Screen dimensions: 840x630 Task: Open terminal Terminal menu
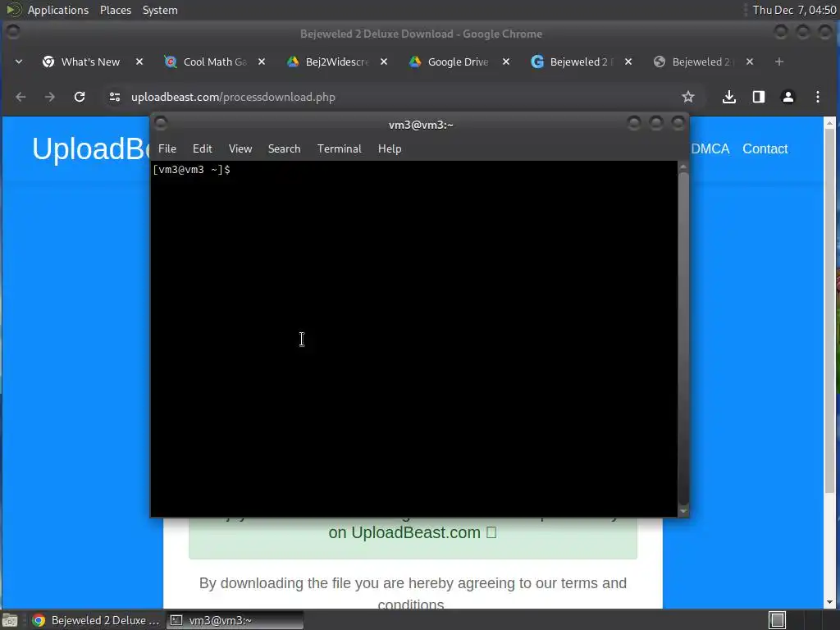(339, 149)
